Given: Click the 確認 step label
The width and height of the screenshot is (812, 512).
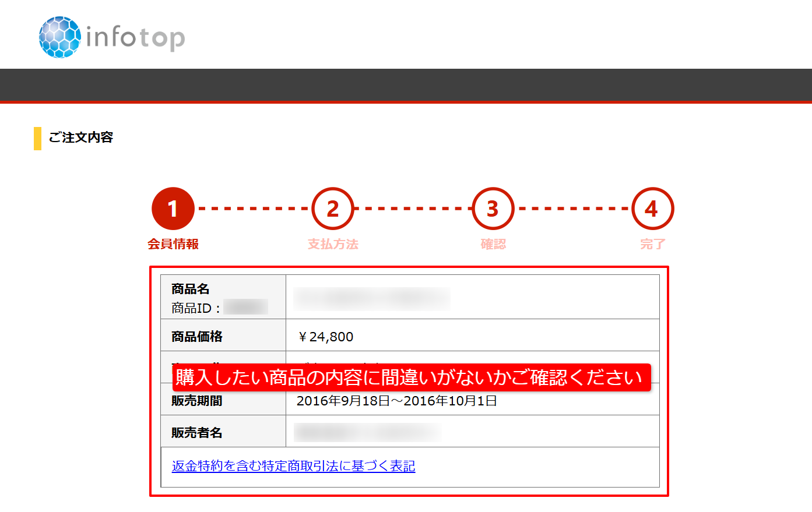Looking at the screenshot, I should coord(493,244).
